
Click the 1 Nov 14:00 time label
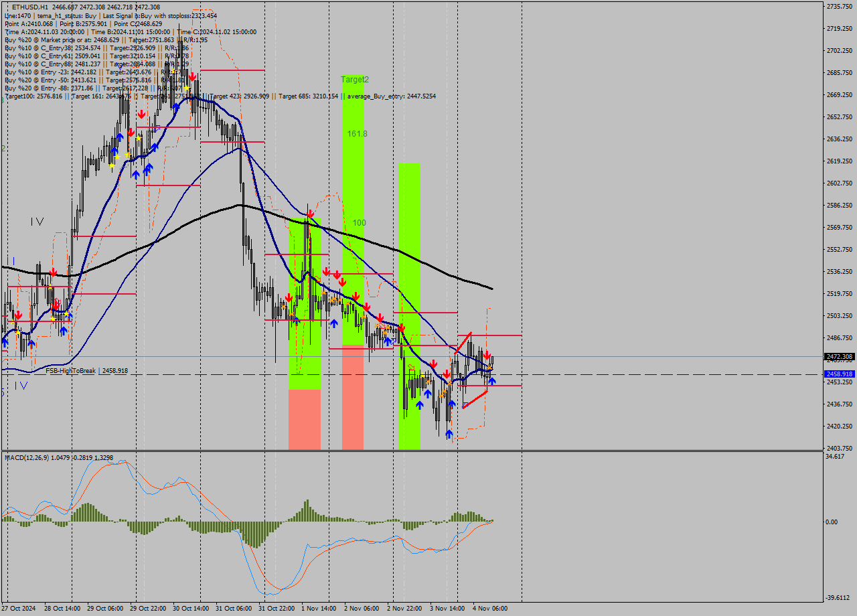point(319,609)
